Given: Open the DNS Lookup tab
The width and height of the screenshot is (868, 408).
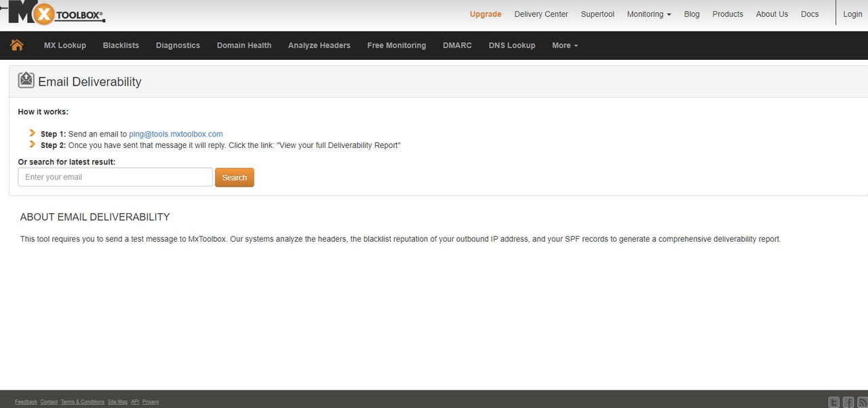Looking at the screenshot, I should pyautogui.click(x=512, y=45).
